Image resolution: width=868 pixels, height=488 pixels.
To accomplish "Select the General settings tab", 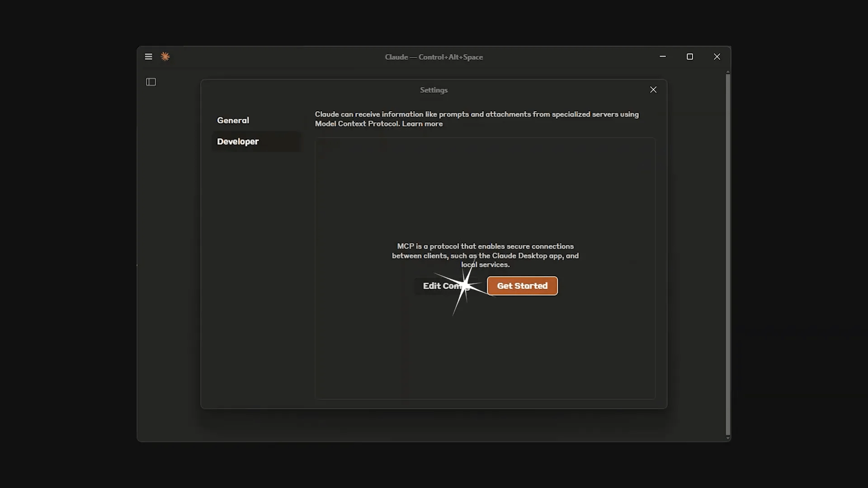I will [x=256, y=120].
